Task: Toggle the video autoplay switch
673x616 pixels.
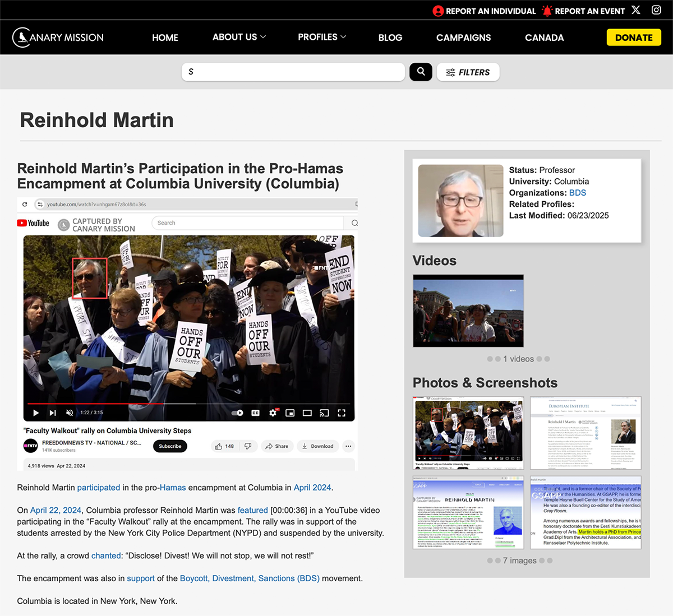Action: tap(237, 413)
